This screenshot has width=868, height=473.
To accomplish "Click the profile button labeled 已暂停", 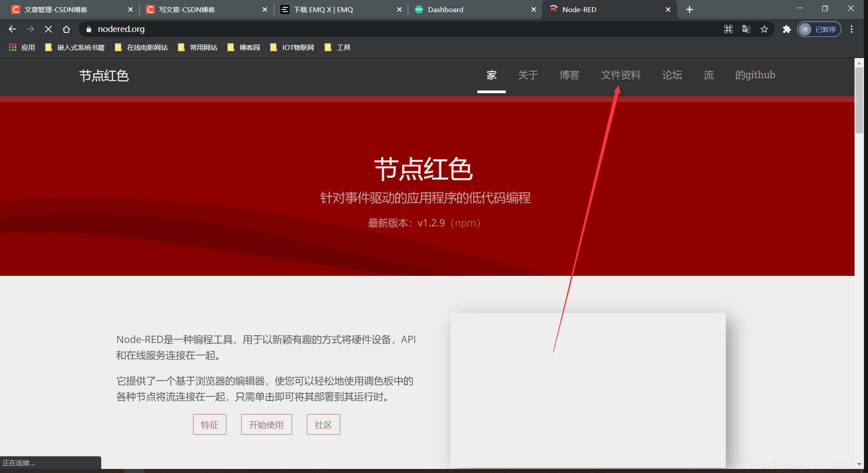I will (819, 29).
